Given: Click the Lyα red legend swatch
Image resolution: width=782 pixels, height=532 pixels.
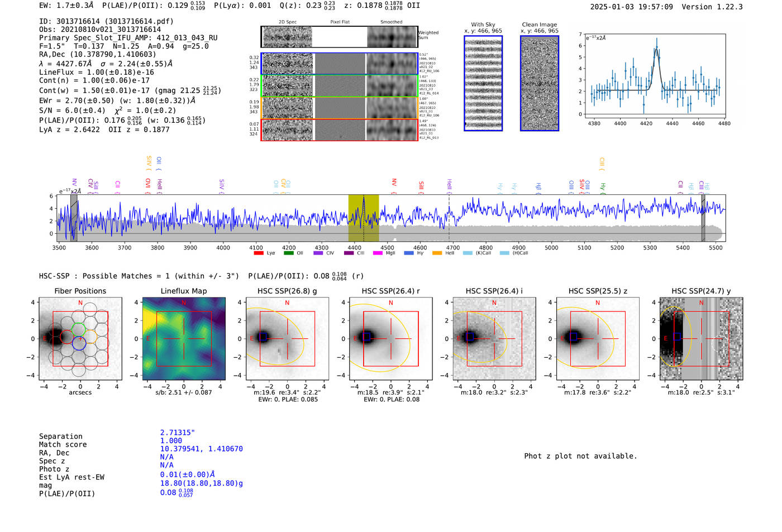Looking at the screenshot, I should [258, 253].
